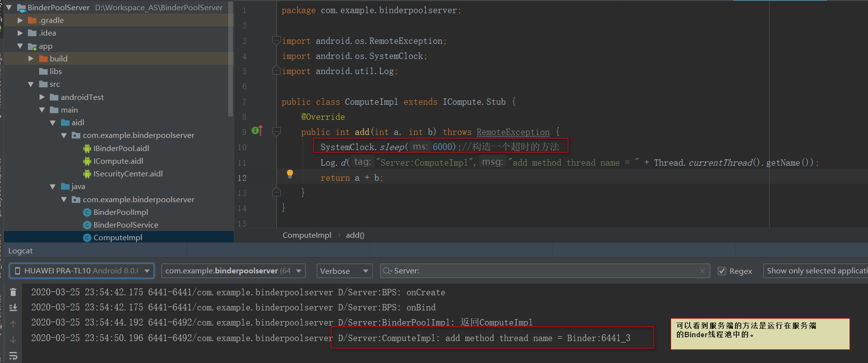Click the BinderPoolImpl class icon
868x363 pixels.
(87, 212)
